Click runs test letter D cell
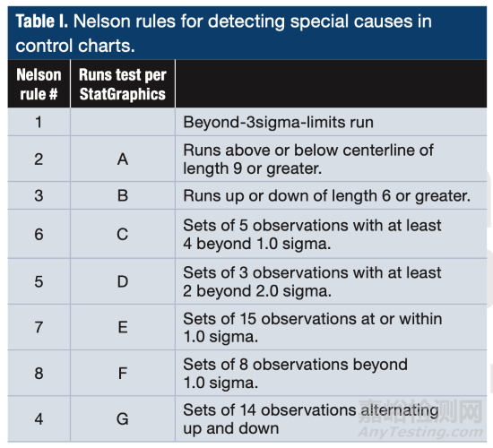The height and width of the screenshot is (448, 493). click(x=123, y=281)
